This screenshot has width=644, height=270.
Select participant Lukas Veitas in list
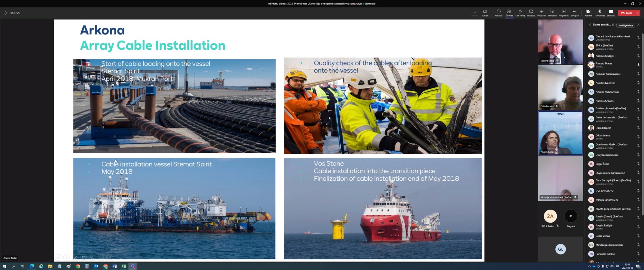click(x=602, y=236)
